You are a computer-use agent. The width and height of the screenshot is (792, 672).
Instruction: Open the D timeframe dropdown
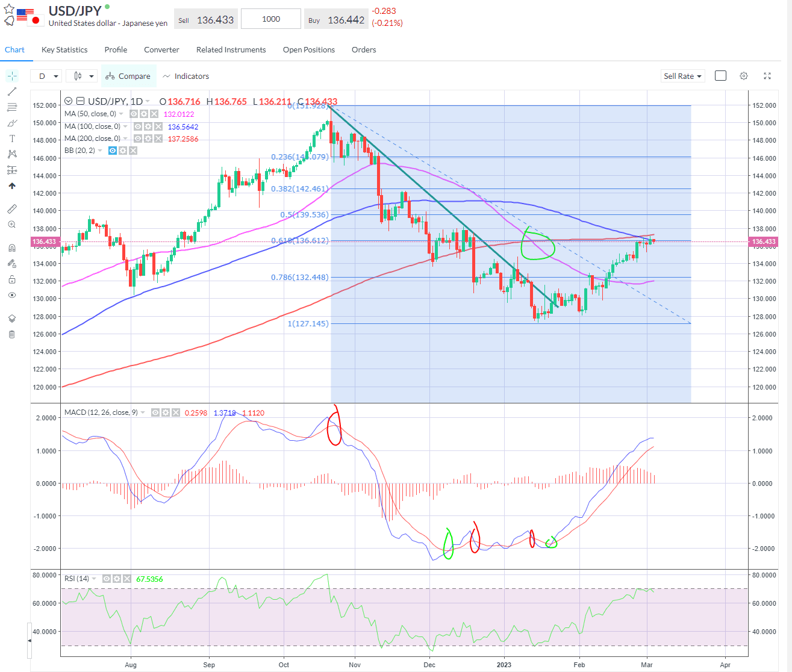click(48, 76)
